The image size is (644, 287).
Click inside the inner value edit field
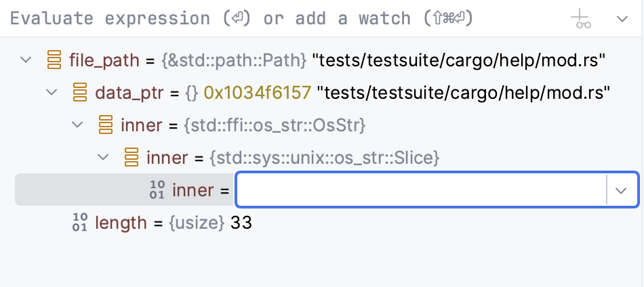click(x=420, y=190)
